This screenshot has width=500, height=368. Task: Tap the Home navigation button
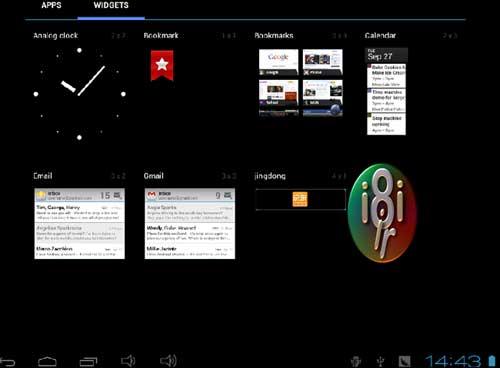(47, 361)
